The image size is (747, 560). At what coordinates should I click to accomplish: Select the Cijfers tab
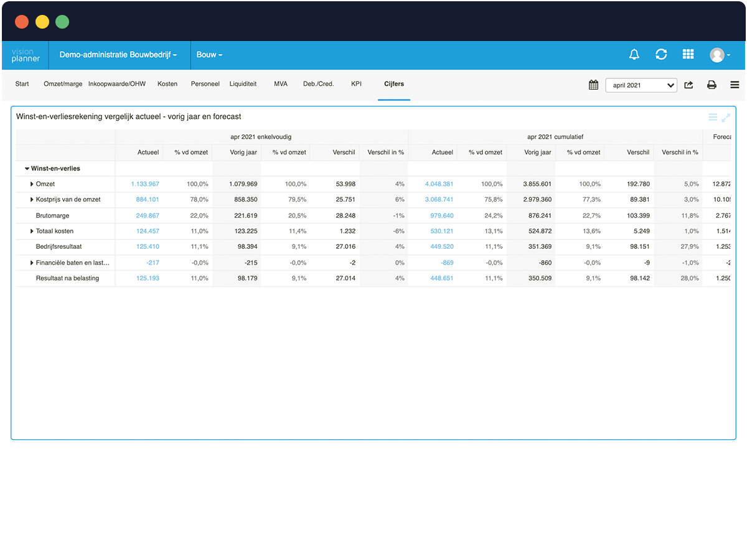click(394, 83)
